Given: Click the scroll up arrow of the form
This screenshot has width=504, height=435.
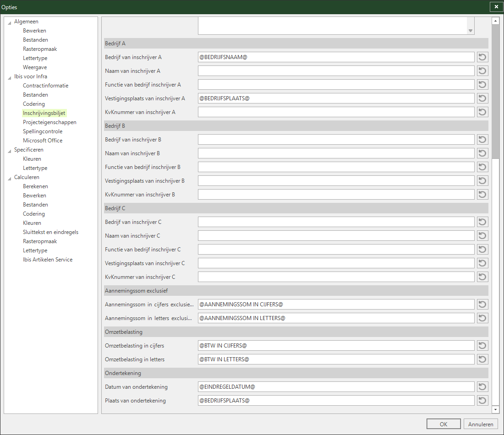Looking at the screenshot, I should pyautogui.click(x=495, y=21).
